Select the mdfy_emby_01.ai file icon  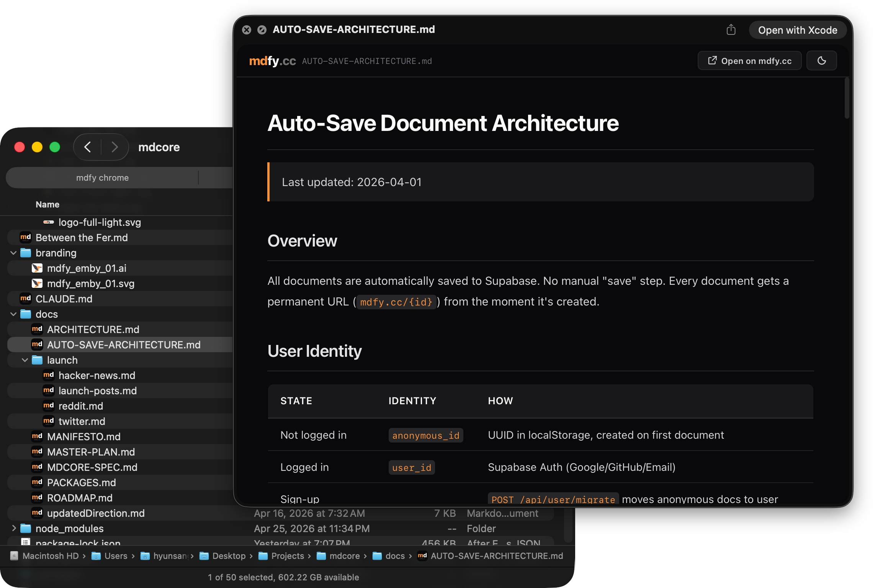point(37,268)
